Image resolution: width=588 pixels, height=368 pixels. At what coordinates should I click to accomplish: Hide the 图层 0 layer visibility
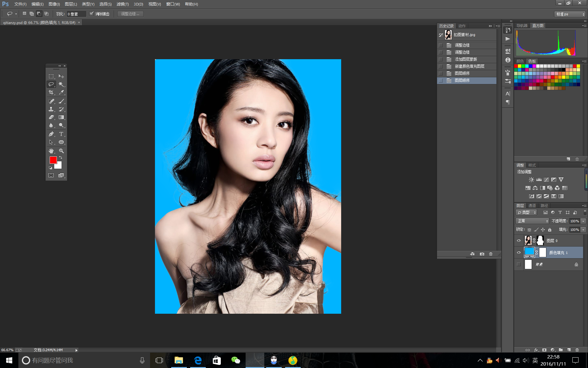519,241
